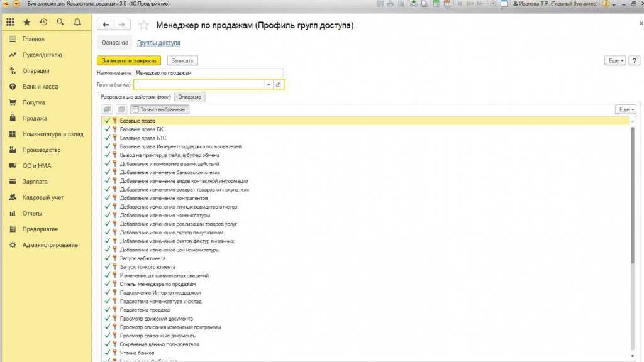Screen dimensions: 644x362
Task: Follow the "Группы доступа" link
Action: [x=158, y=43]
